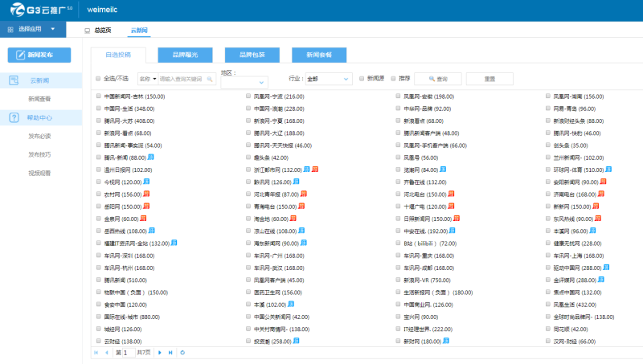Click the red 荐 badge beside 河北电台
Image resolution: width=643 pixels, height=364 pixels.
[x=451, y=194]
